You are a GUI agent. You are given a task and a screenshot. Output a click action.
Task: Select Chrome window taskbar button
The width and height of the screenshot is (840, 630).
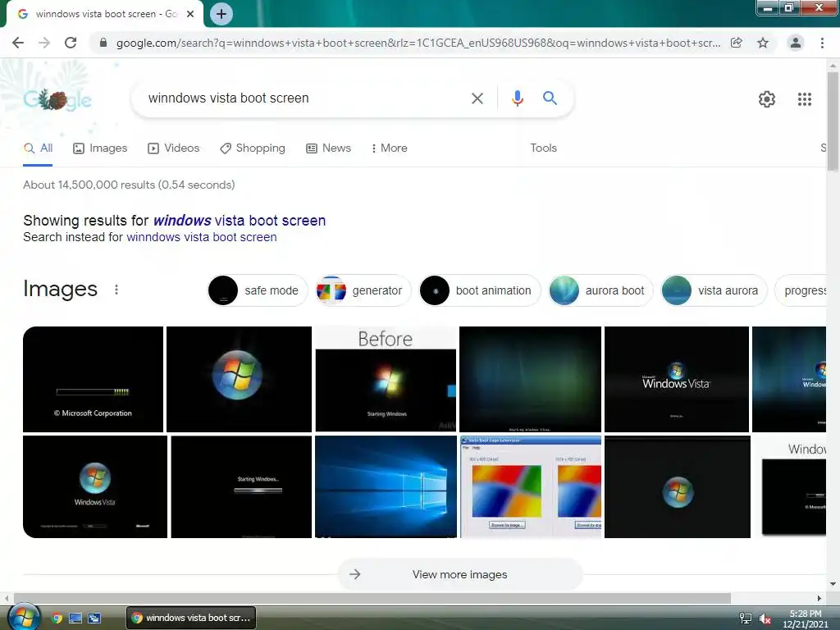(x=191, y=618)
